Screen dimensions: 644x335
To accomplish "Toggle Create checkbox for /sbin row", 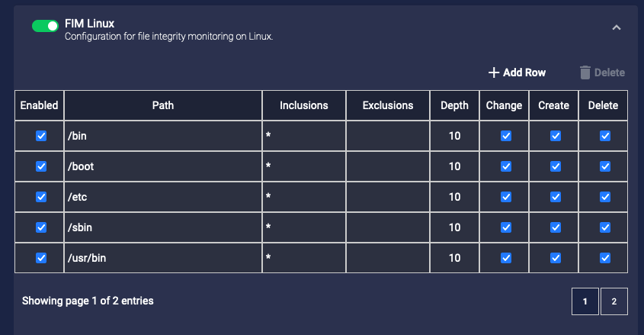I will (556, 227).
